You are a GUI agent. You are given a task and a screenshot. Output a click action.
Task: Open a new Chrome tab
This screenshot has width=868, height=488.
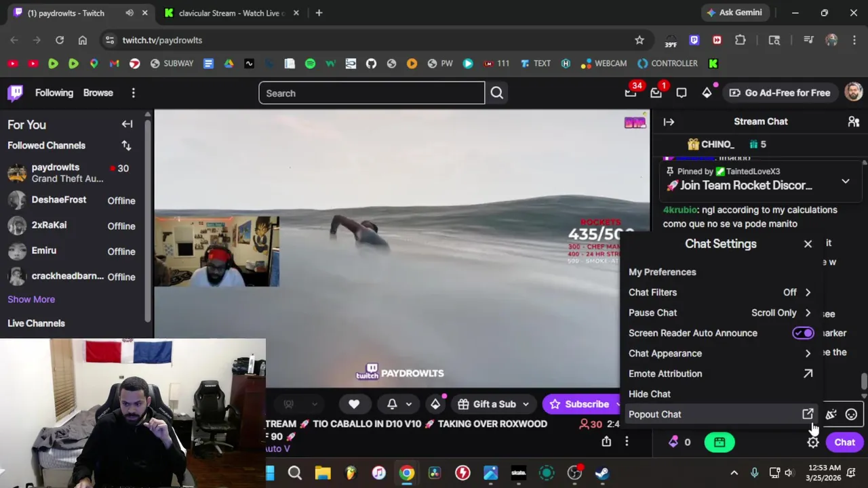pyautogui.click(x=319, y=13)
